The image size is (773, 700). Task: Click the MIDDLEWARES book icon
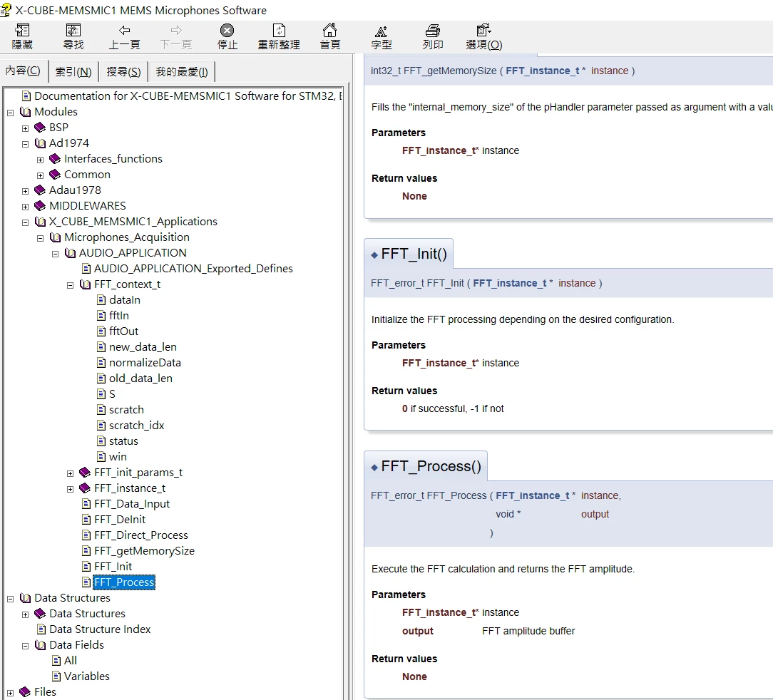pos(40,206)
